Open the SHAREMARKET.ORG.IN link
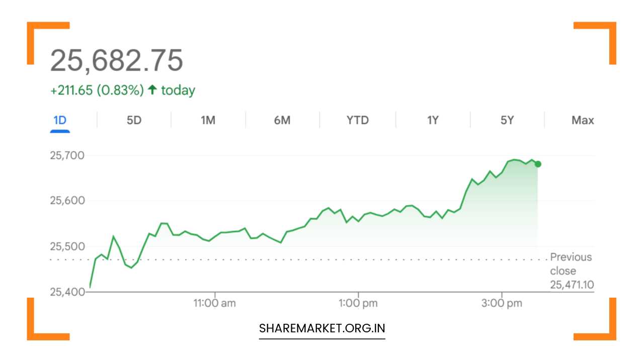Image resolution: width=644 pixels, height=362 pixels. [321, 328]
